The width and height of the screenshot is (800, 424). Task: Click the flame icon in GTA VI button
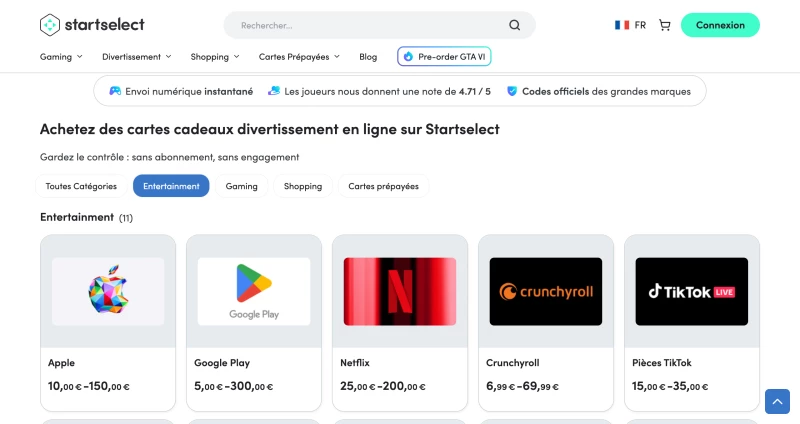[x=408, y=57]
